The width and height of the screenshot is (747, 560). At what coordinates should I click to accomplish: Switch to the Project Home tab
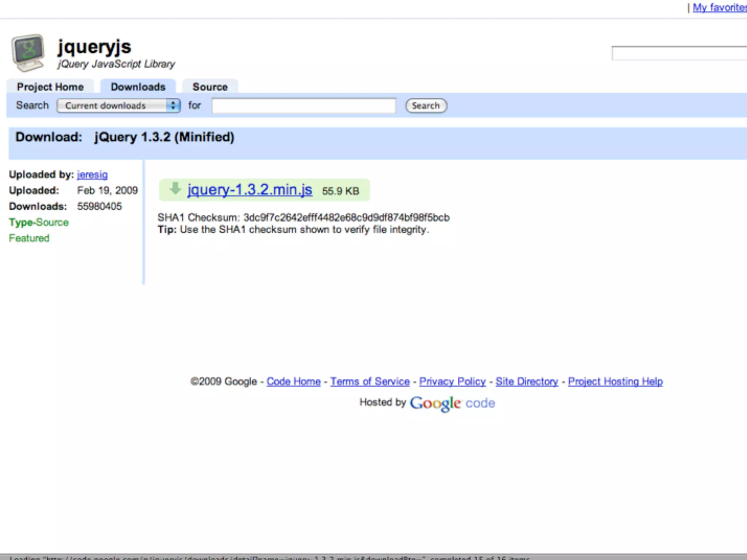pyautogui.click(x=50, y=87)
